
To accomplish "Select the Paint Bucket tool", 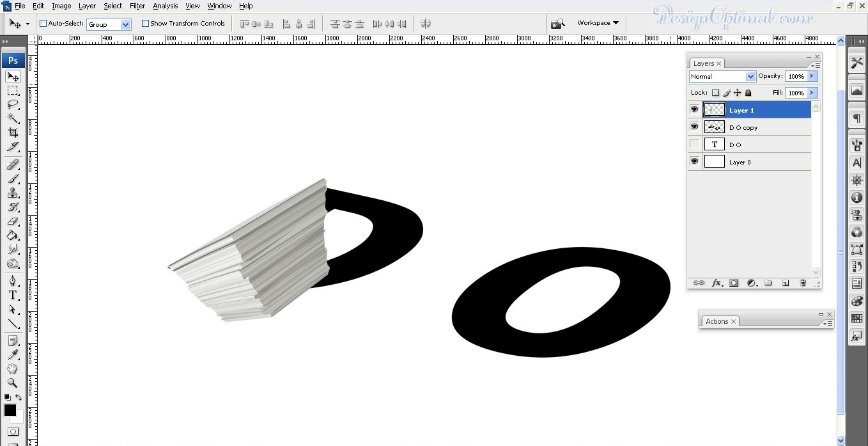I will pyautogui.click(x=13, y=235).
